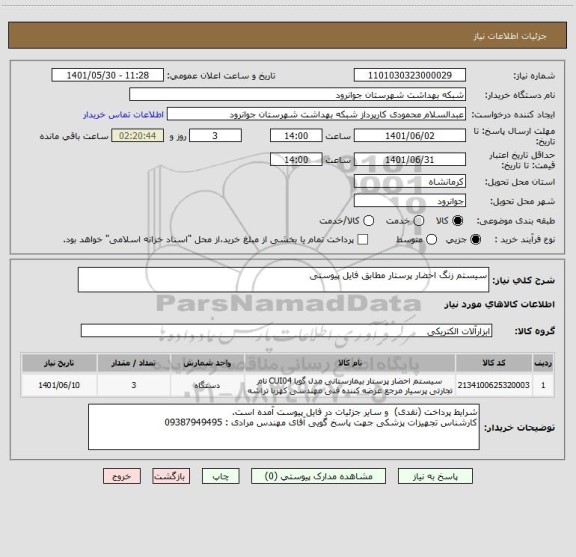Click the remaining days field showing 3
This screenshot has width=576, height=557.
pyautogui.click(x=215, y=136)
